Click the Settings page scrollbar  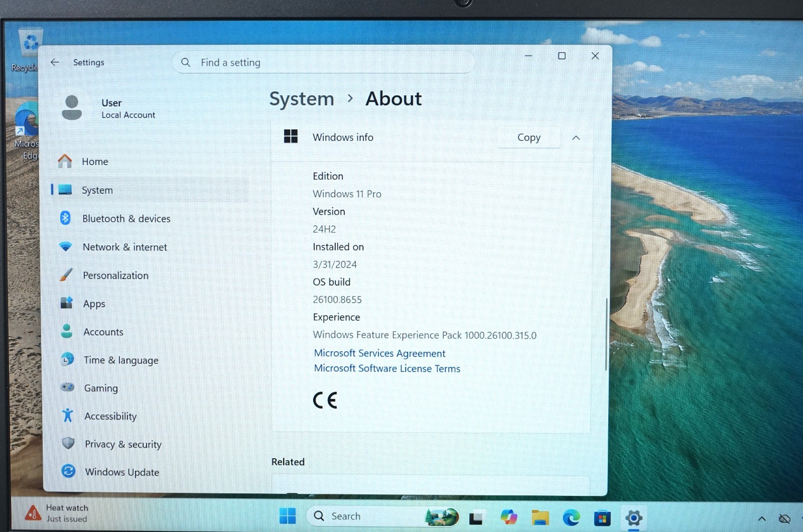point(606,334)
